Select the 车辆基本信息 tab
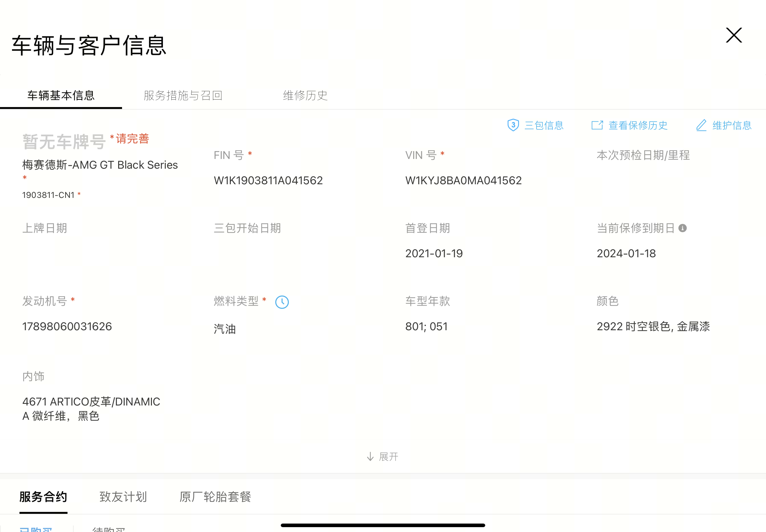This screenshot has width=766, height=532. 61,96
